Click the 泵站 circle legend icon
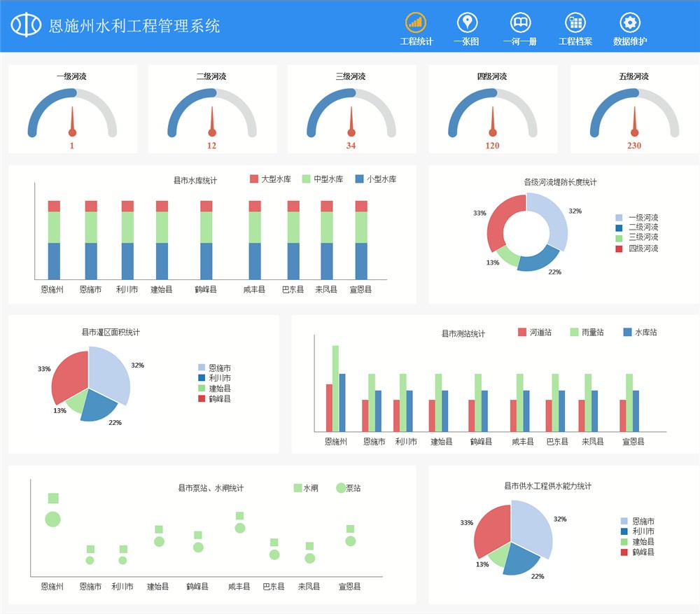The width and height of the screenshot is (700, 614). 341,488
